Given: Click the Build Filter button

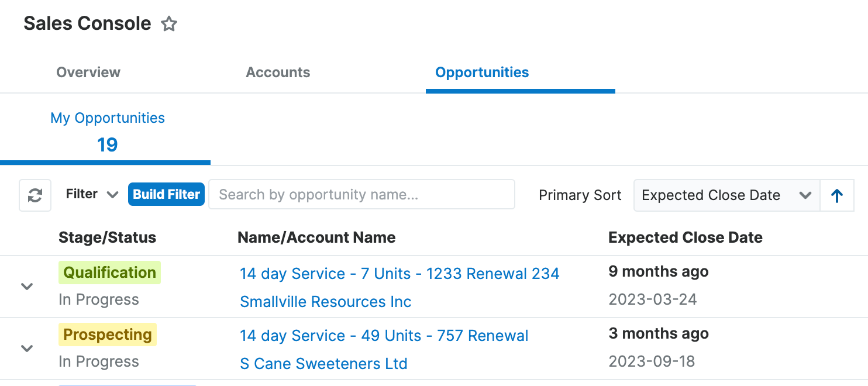Looking at the screenshot, I should 166,194.
